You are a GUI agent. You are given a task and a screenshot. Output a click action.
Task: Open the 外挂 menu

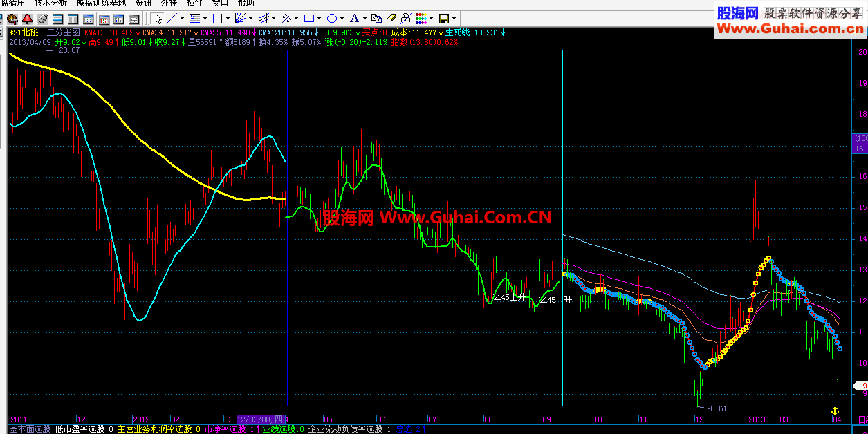point(169,3)
